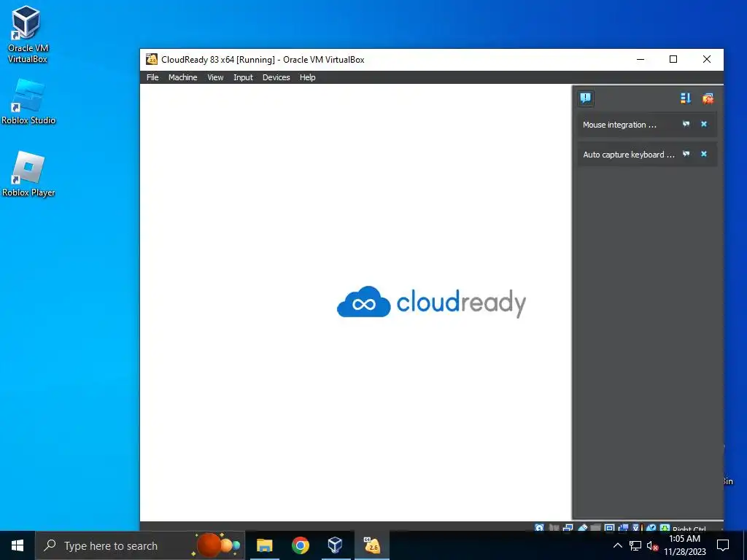Toggle the notification center speech bubble icon
Image resolution: width=747 pixels, height=560 pixels.
(586, 98)
